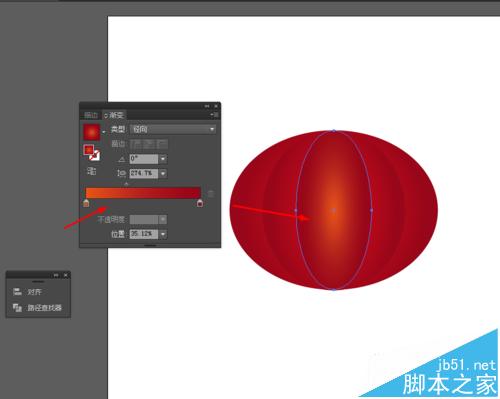Open the Pathfinder (路径查找器) panel
Image resolution: width=500 pixels, height=399 pixels.
(x=44, y=308)
